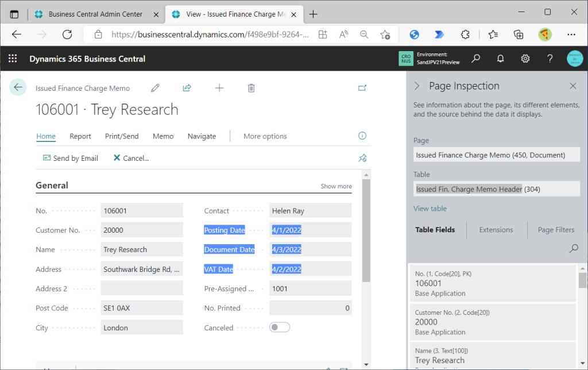Open the browser Favorites star list
588x370 pixels.
tap(493, 34)
